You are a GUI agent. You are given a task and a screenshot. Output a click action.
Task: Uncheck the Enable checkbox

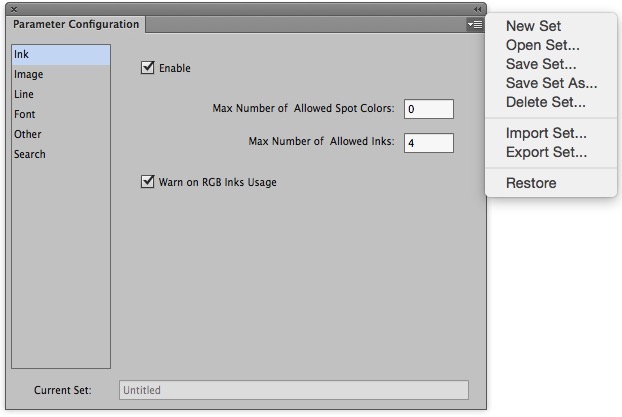(x=148, y=68)
